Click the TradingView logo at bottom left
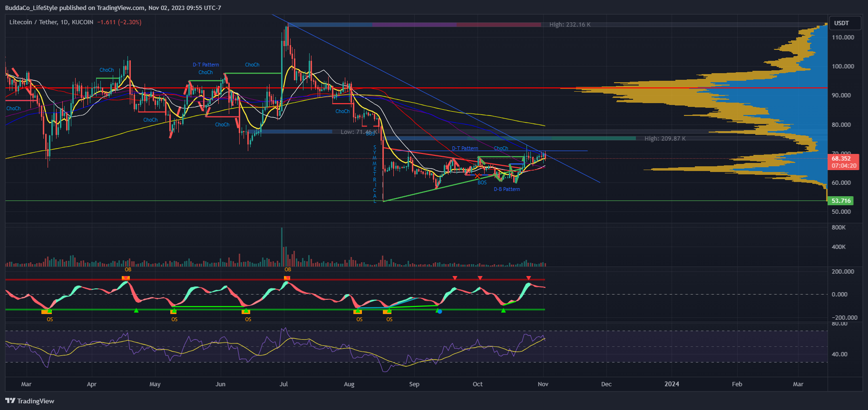 coord(29,401)
